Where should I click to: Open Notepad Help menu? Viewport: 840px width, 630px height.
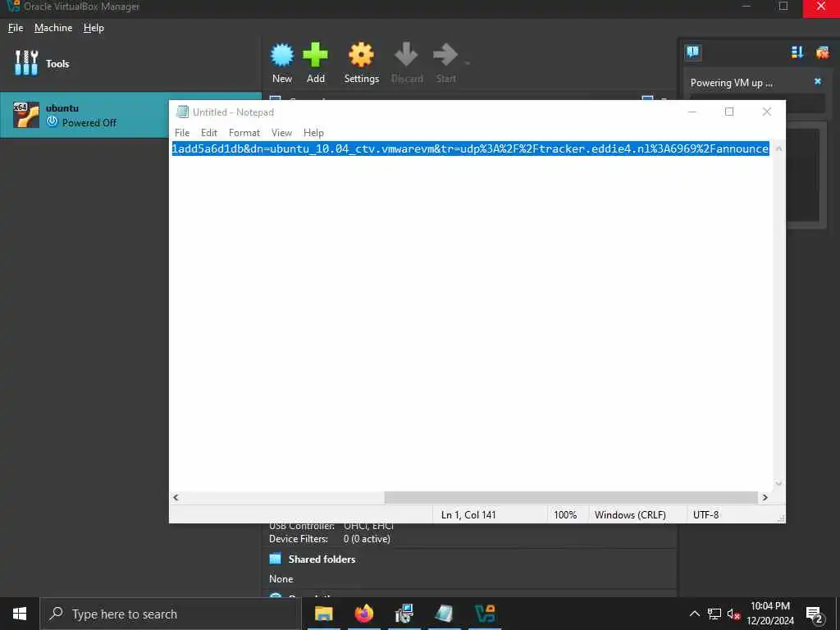click(313, 133)
